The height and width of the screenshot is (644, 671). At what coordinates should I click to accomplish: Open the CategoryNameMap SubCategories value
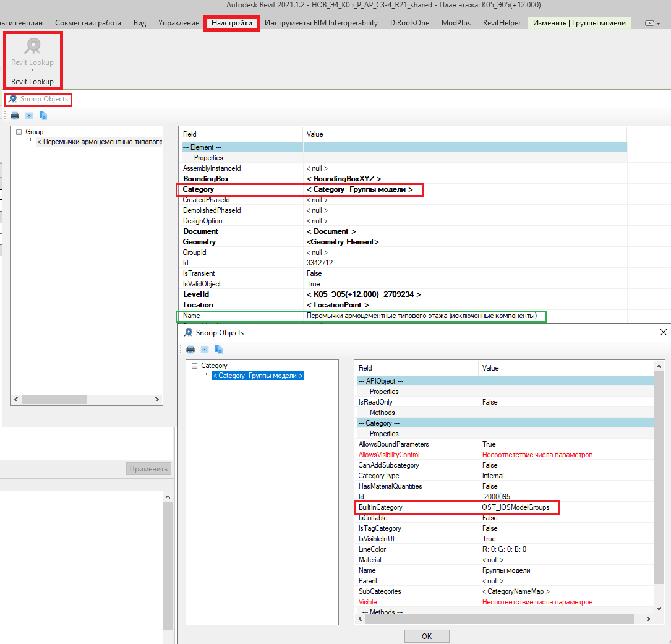coord(516,591)
